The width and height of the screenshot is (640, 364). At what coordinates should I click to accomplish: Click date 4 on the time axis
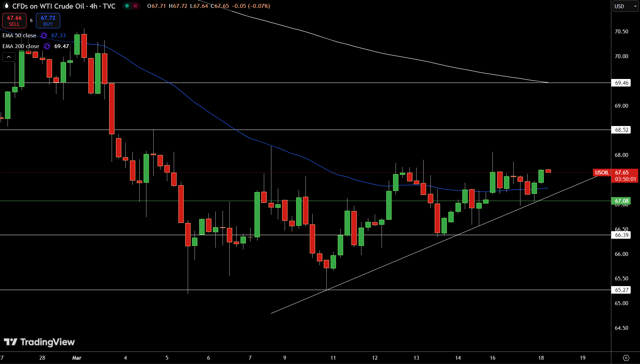[125, 358]
